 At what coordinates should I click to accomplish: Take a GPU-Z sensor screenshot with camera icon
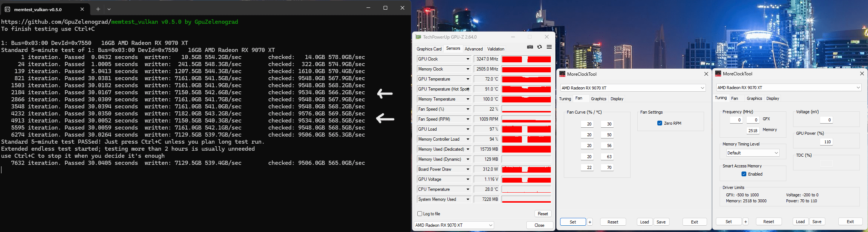tap(530, 47)
